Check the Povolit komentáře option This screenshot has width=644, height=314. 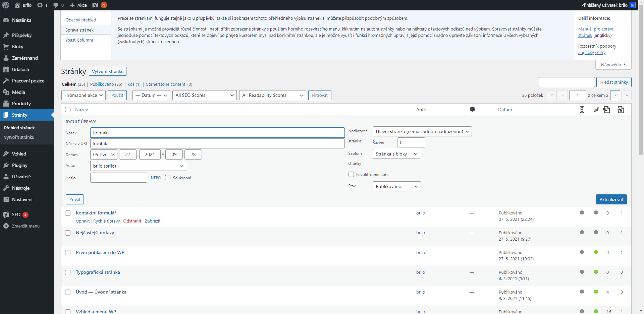pos(351,174)
